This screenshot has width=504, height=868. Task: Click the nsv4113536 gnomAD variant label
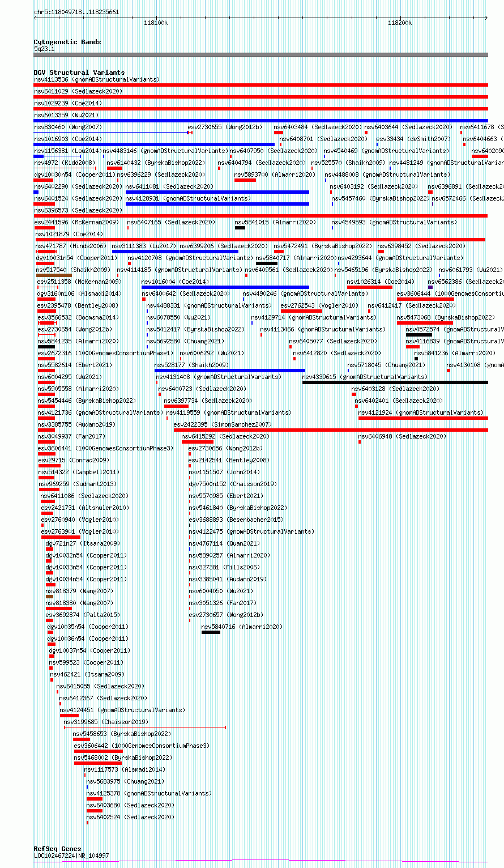97,79
